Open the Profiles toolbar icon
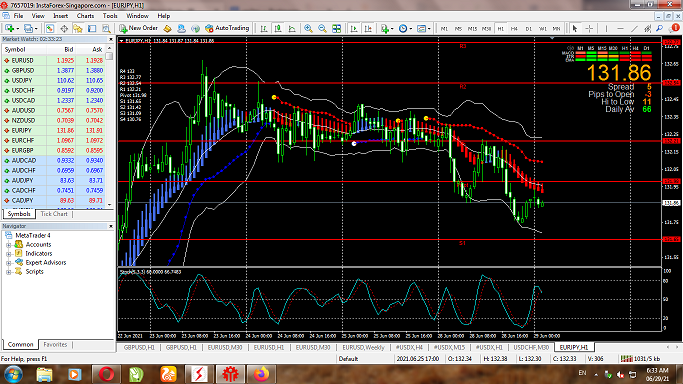This screenshot has width=683, height=384. point(28,28)
